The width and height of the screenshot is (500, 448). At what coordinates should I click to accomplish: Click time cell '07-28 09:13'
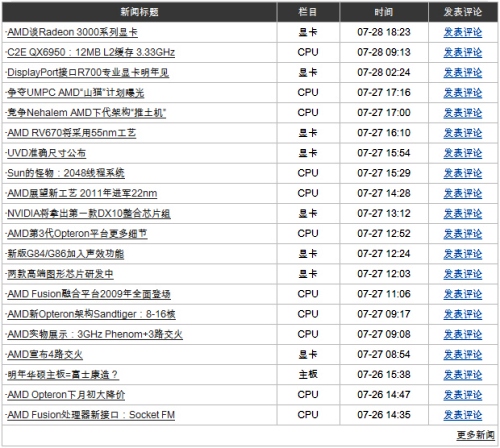coord(384,52)
